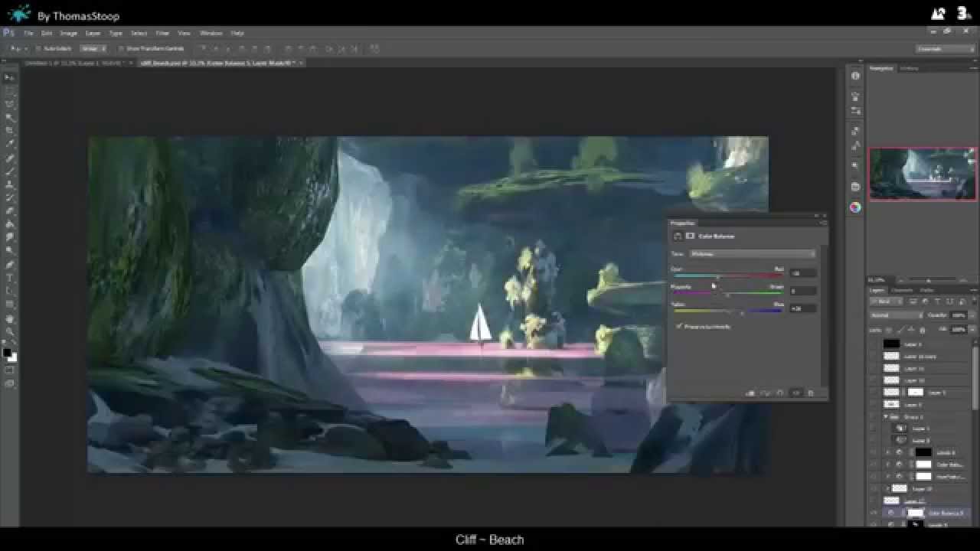Image resolution: width=980 pixels, height=551 pixels.
Task: Open the File menu
Action: [x=28, y=33]
